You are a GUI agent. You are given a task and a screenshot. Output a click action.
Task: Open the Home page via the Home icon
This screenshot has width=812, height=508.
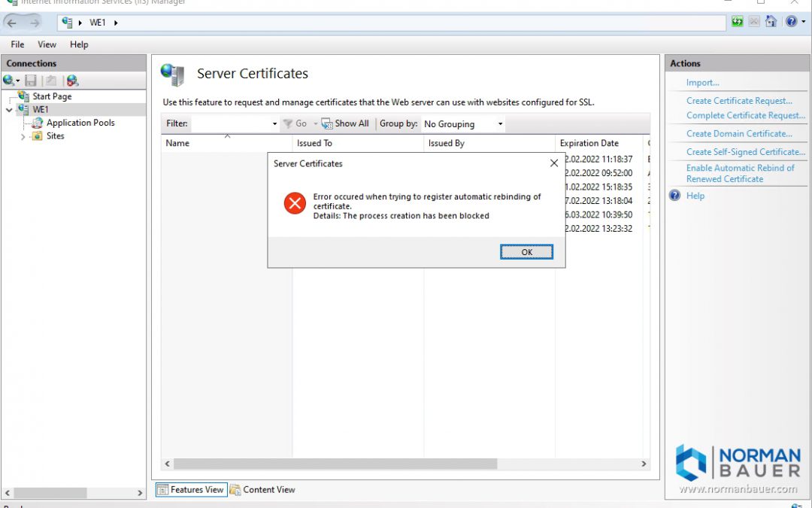(x=771, y=22)
